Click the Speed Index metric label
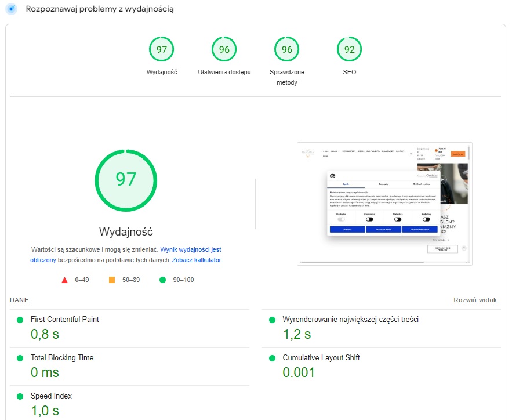The height and width of the screenshot is (420, 512). 51,396
